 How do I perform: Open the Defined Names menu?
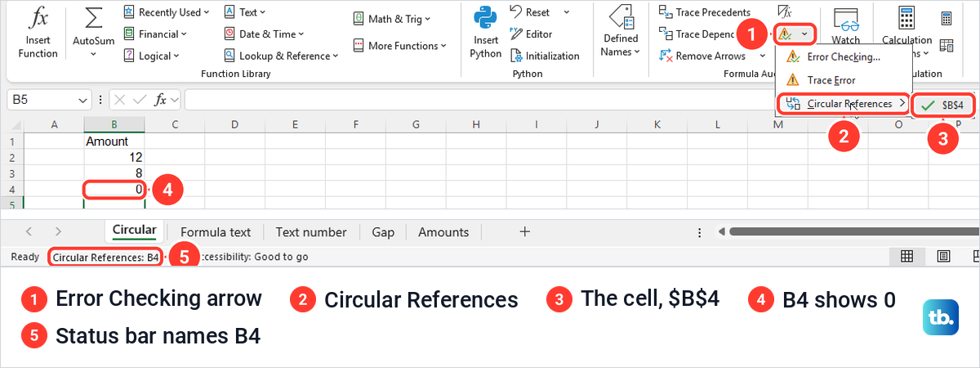tap(621, 33)
